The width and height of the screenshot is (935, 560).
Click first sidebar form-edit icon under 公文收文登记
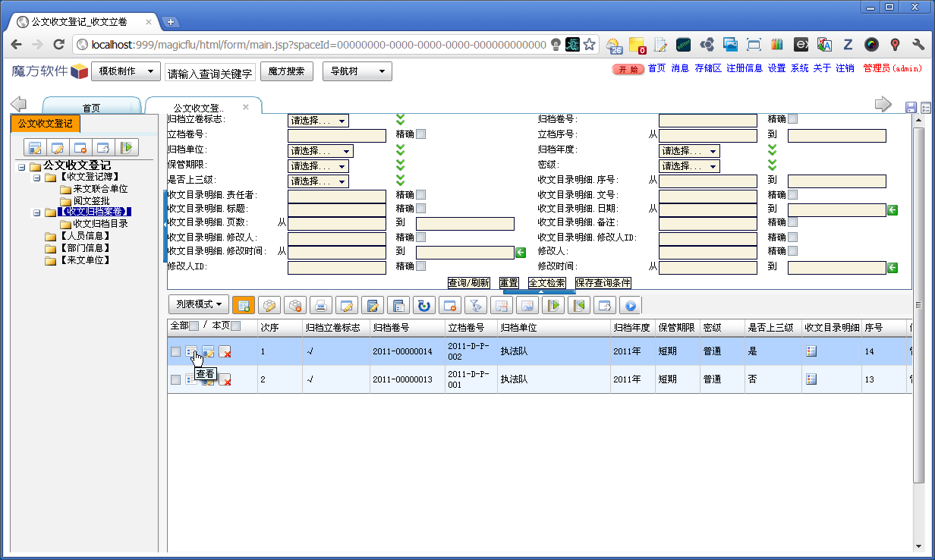click(x=35, y=147)
